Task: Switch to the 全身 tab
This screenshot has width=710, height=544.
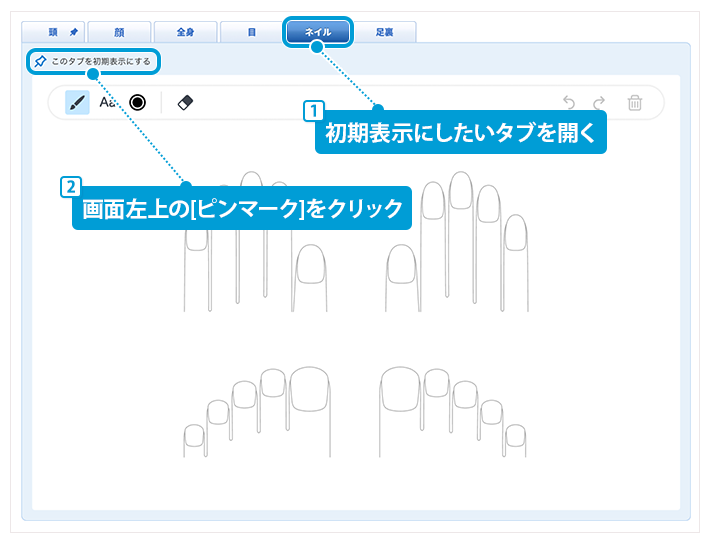Action: point(185,33)
